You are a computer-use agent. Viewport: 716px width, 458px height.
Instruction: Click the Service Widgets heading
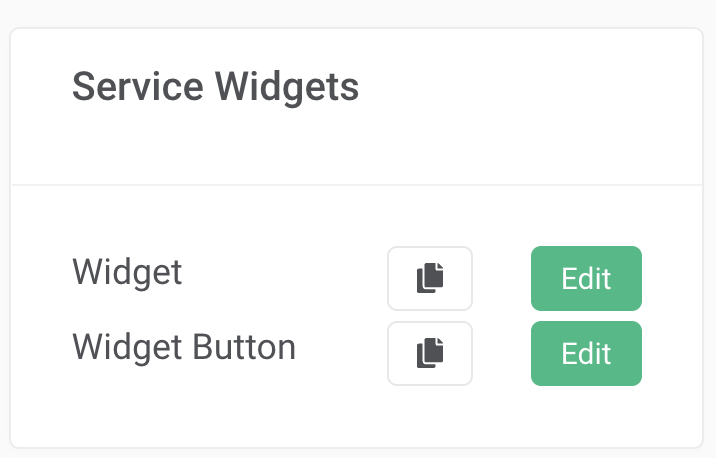point(216,87)
